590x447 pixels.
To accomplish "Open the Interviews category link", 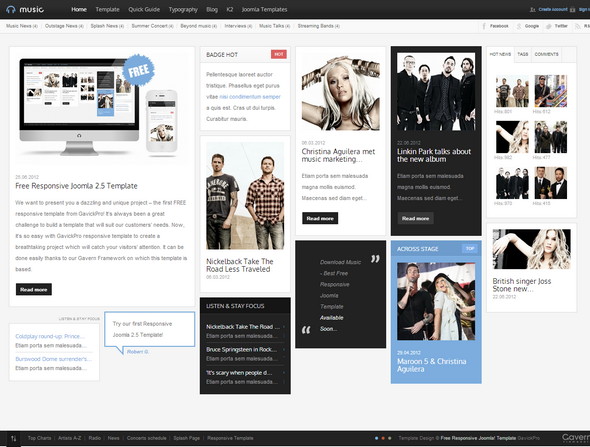I will coord(238,26).
